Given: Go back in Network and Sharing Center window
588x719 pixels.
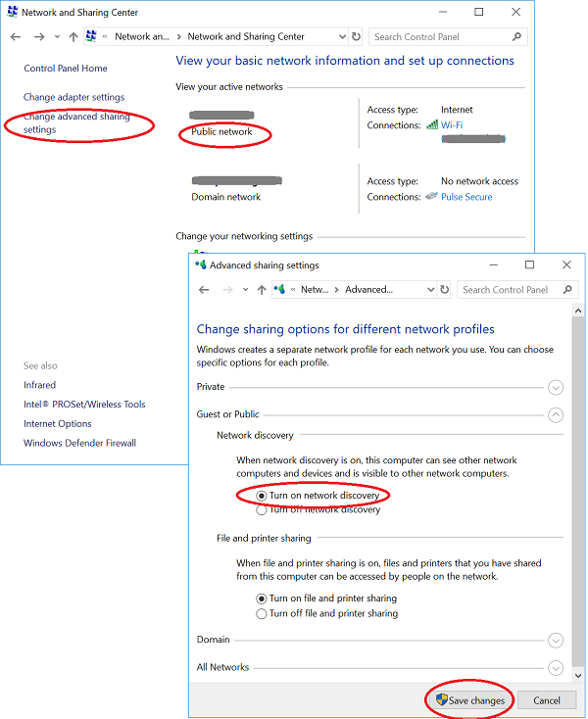Looking at the screenshot, I should point(16,36).
